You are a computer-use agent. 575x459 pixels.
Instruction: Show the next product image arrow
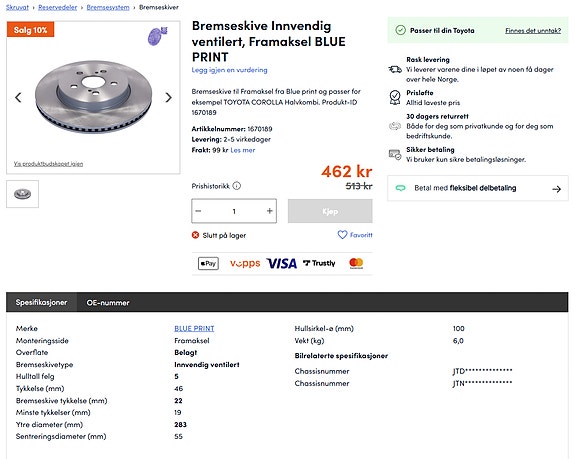coord(168,98)
